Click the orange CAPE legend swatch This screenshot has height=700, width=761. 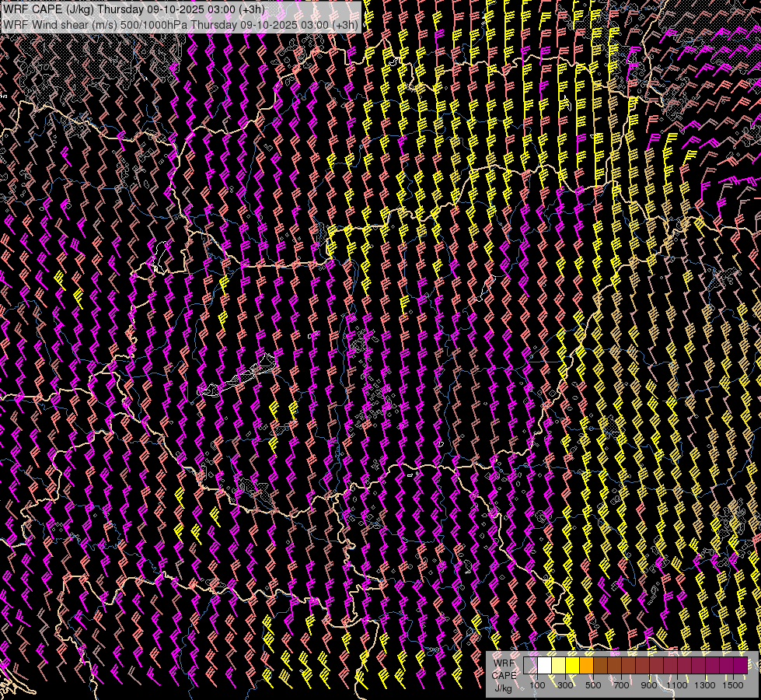coord(586,666)
